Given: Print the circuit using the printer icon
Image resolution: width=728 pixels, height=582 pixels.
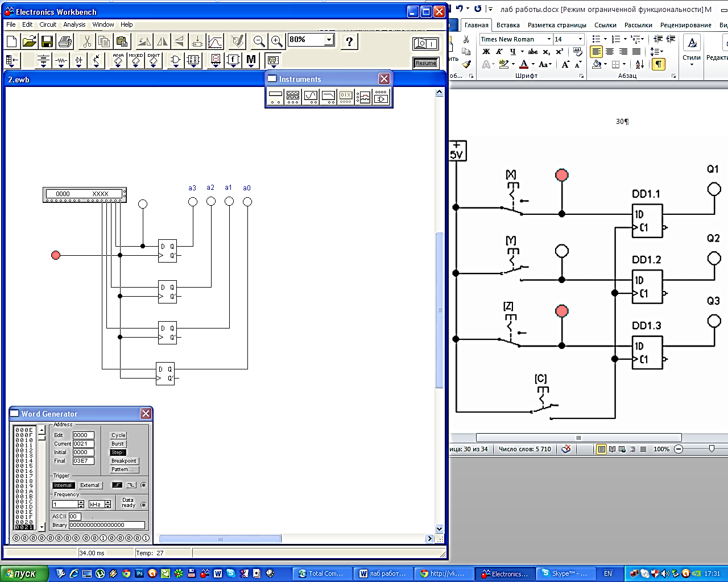Looking at the screenshot, I should click(65, 41).
